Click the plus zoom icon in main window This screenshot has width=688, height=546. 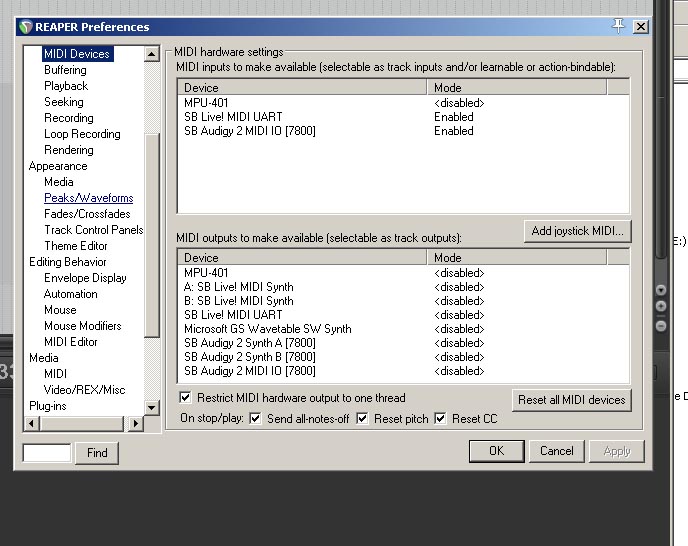[x=661, y=306]
